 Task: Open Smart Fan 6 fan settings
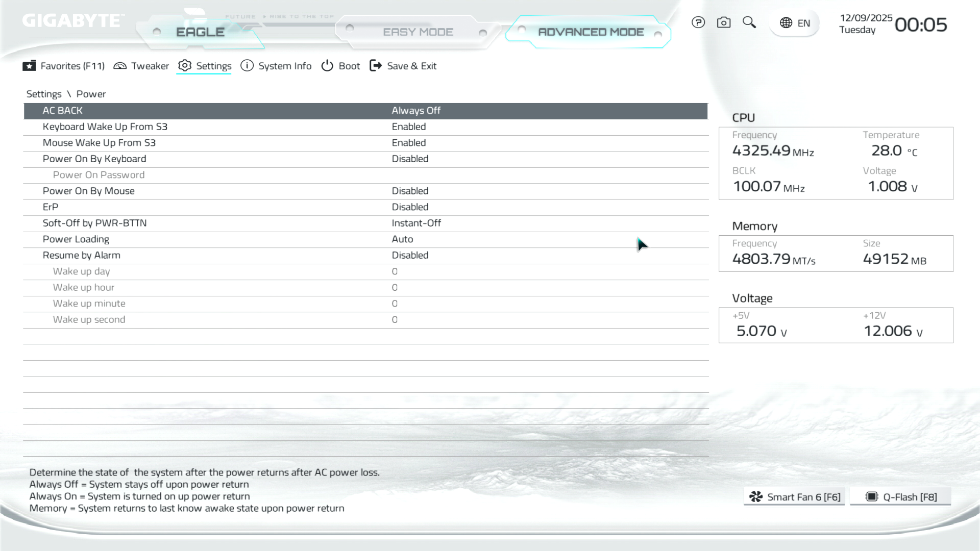click(x=794, y=497)
